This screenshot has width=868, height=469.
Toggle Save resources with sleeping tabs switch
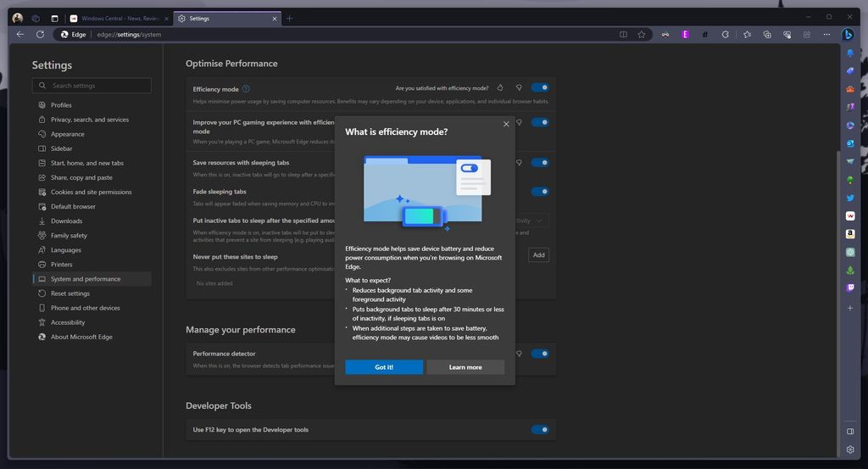coord(540,163)
